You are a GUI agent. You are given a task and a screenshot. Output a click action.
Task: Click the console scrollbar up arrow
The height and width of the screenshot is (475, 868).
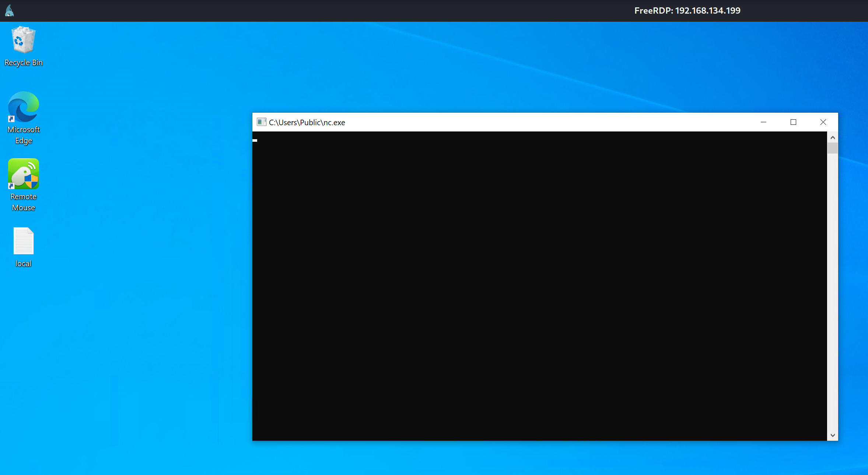833,137
